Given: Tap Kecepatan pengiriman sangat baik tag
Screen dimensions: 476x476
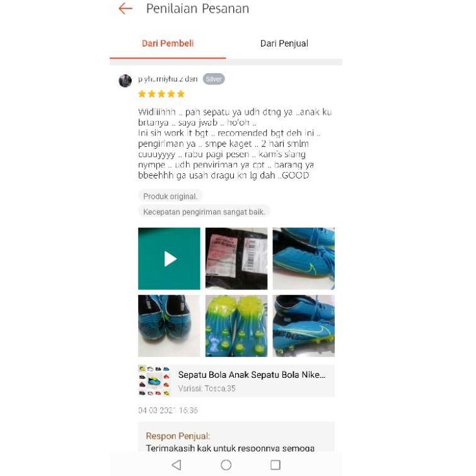Looking at the screenshot, I should (204, 212).
